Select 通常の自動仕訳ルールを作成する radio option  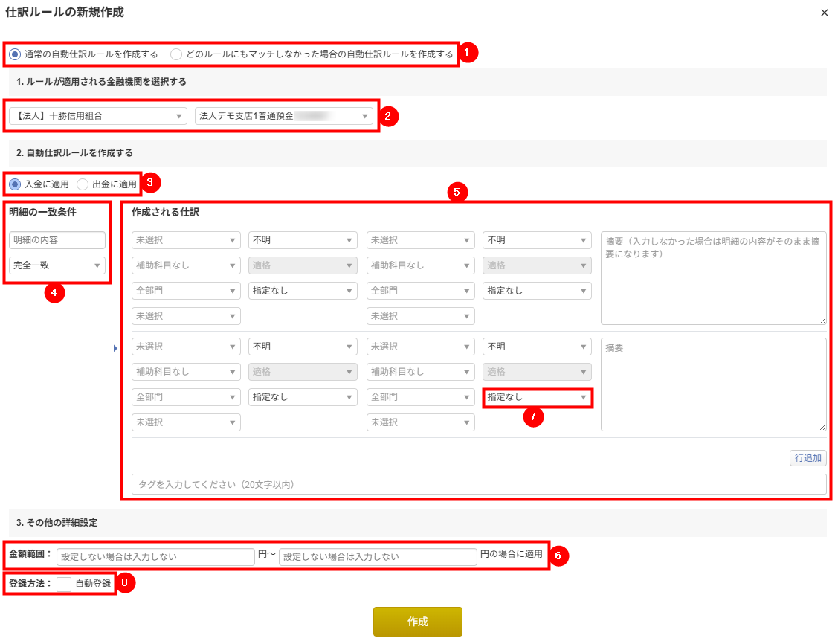[15, 54]
